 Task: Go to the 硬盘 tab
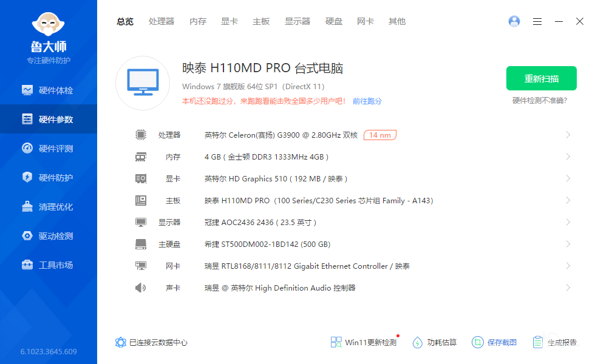coord(334,22)
